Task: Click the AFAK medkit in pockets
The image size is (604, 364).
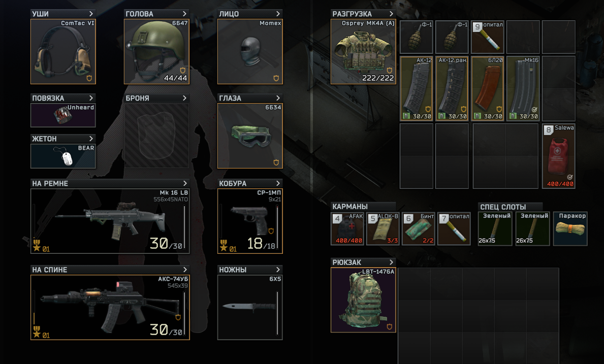Action: [347, 228]
